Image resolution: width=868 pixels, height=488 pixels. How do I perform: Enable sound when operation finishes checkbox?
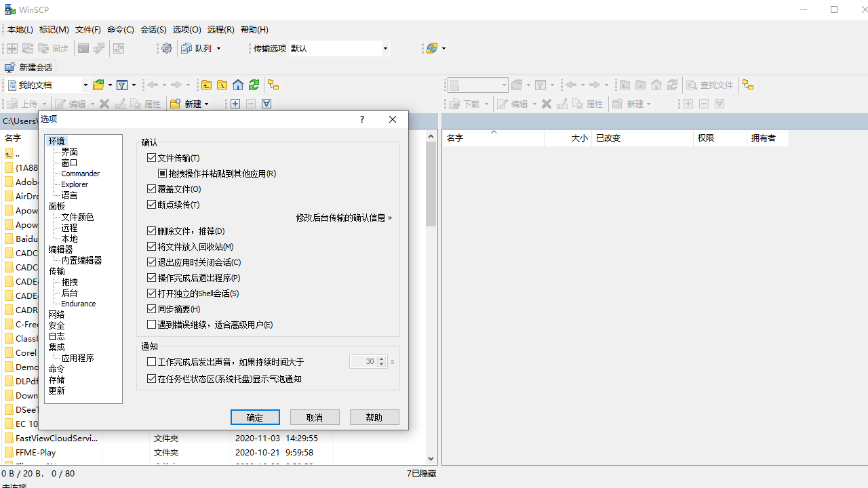point(152,361)
